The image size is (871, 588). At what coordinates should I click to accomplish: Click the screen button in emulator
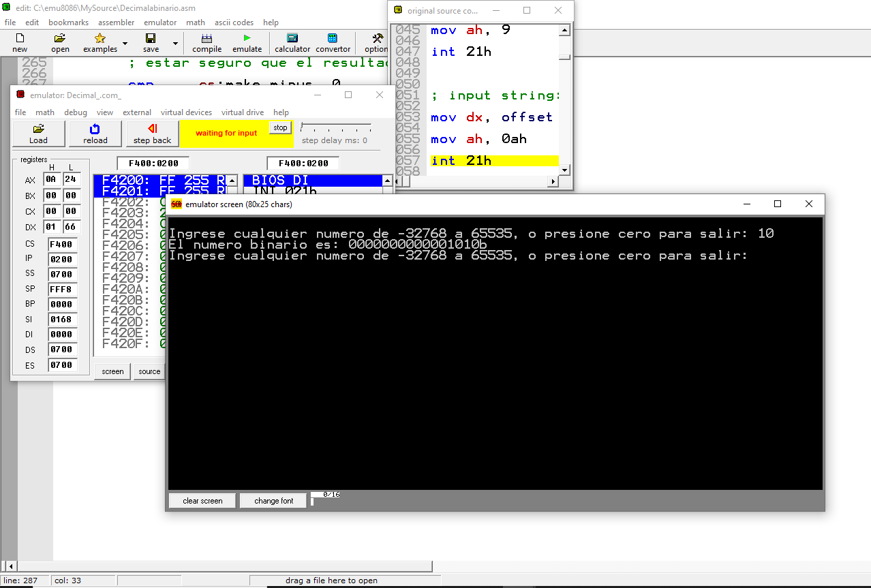tap(112, 371)
